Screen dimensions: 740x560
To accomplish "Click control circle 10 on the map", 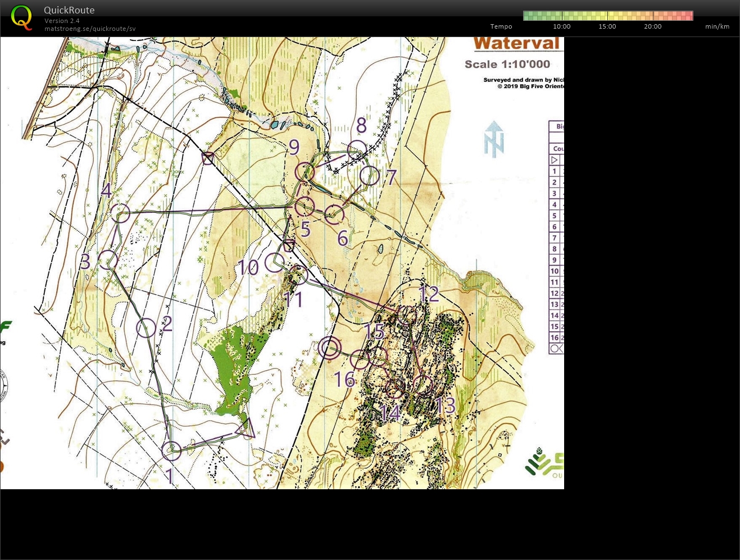I will pos(274,263).
